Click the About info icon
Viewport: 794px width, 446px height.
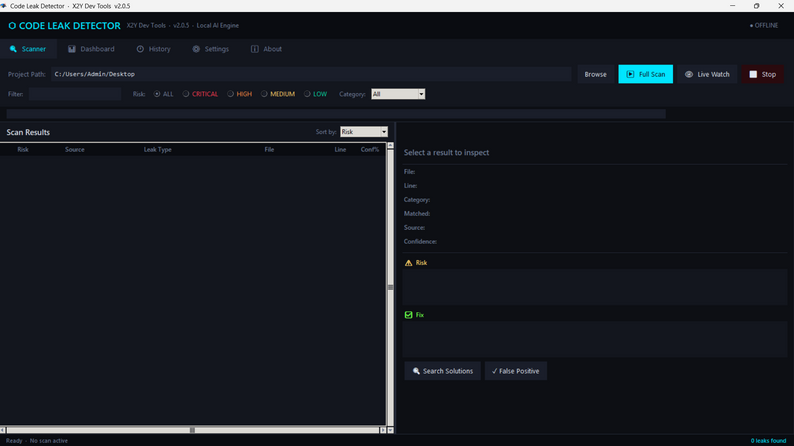pyautogui.click(x=255, y=49)
